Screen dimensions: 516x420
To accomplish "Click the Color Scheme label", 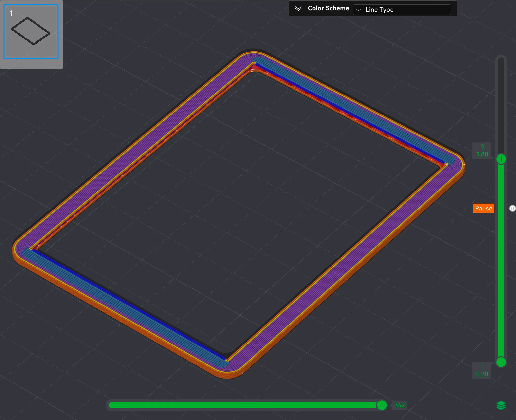I will (x=328, y=8).
